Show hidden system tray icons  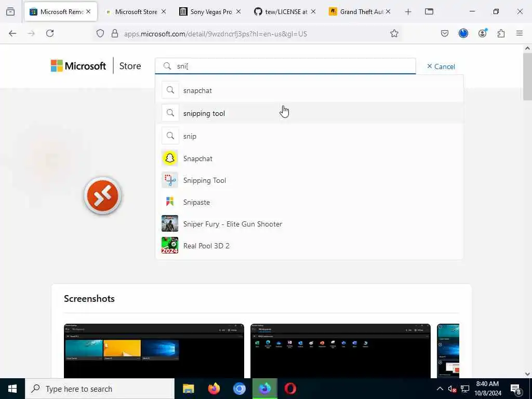click(x=440, y=389)
